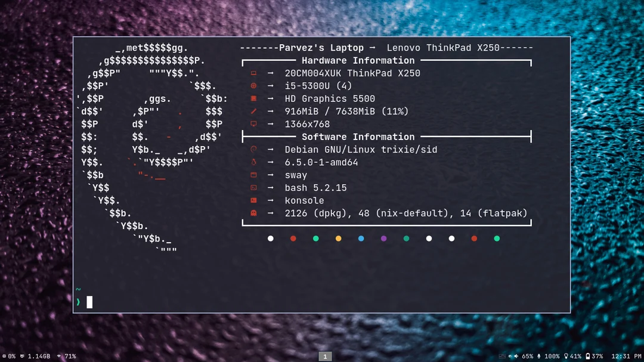Click the GPU icon beside HD Graphics 5500
644x362 pixels.
(253, 98)
